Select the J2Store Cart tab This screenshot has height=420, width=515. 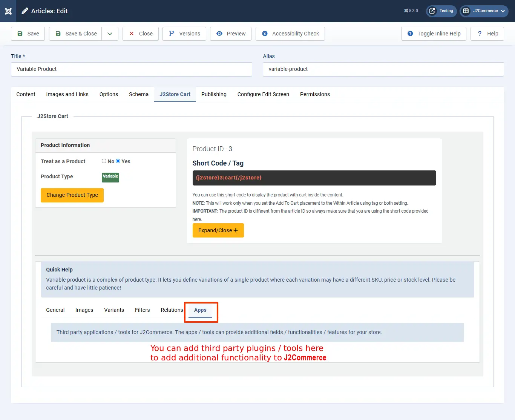(x=175, y=94)
